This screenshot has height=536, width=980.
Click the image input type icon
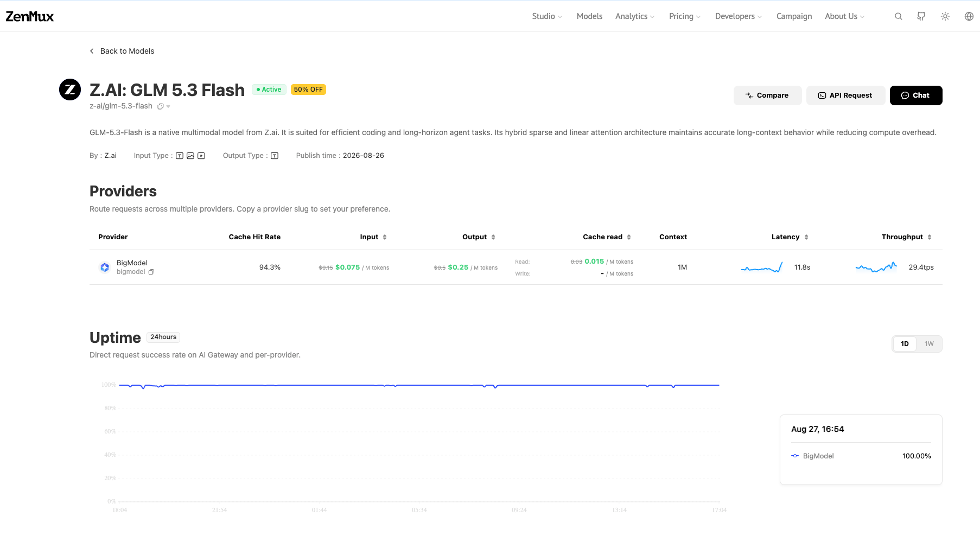(x=190, y=156)
